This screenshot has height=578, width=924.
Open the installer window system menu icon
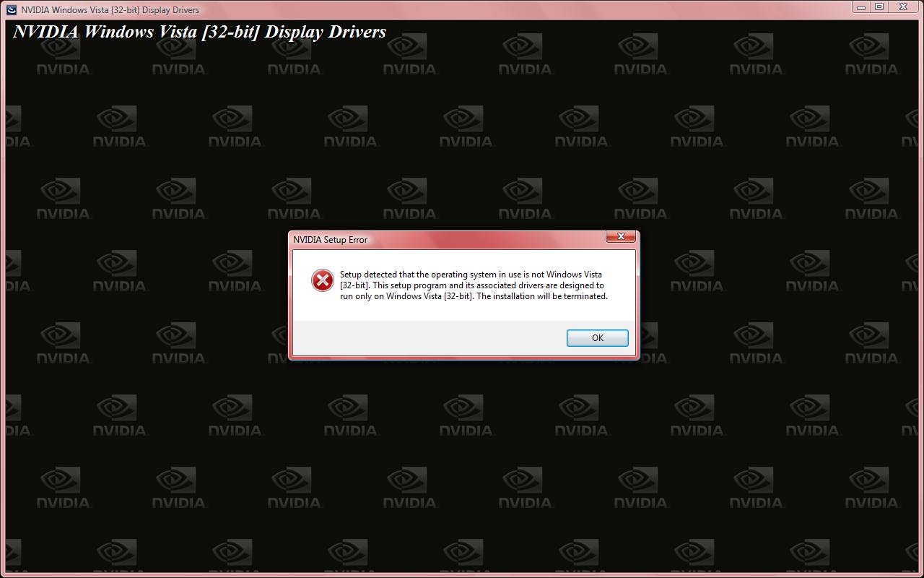pyautogui.click(x=12, y=9)
